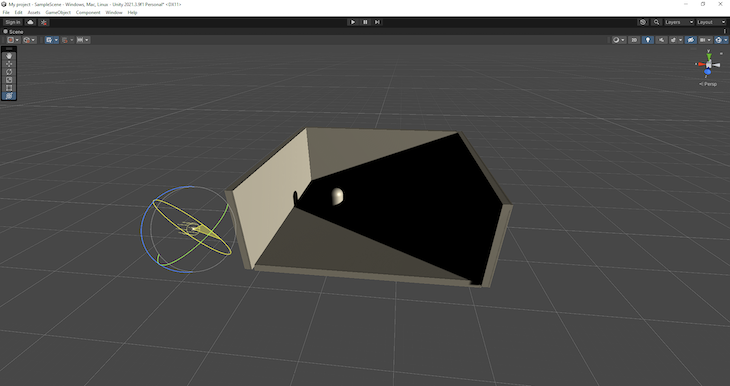Open the global search magnifier icon
The image size is (730, 386).
pos(656,22)
